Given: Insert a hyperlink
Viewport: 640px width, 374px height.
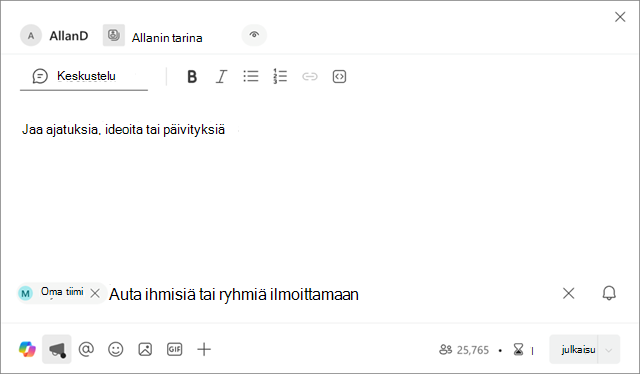Looking at the screenshot, I should (x=310, y=76).
